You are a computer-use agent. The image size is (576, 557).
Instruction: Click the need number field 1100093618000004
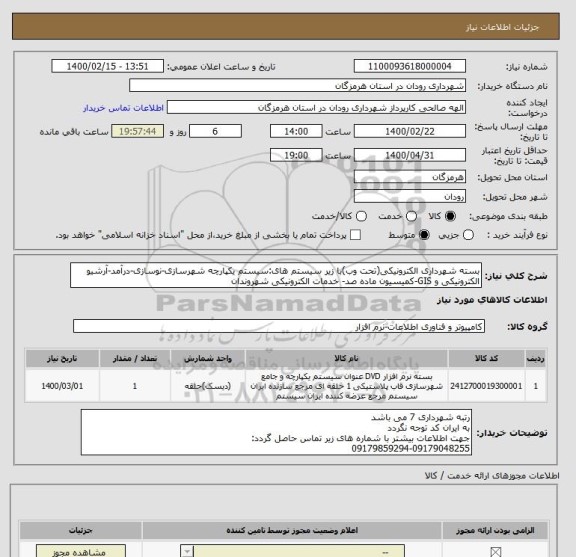coord(410,67)
